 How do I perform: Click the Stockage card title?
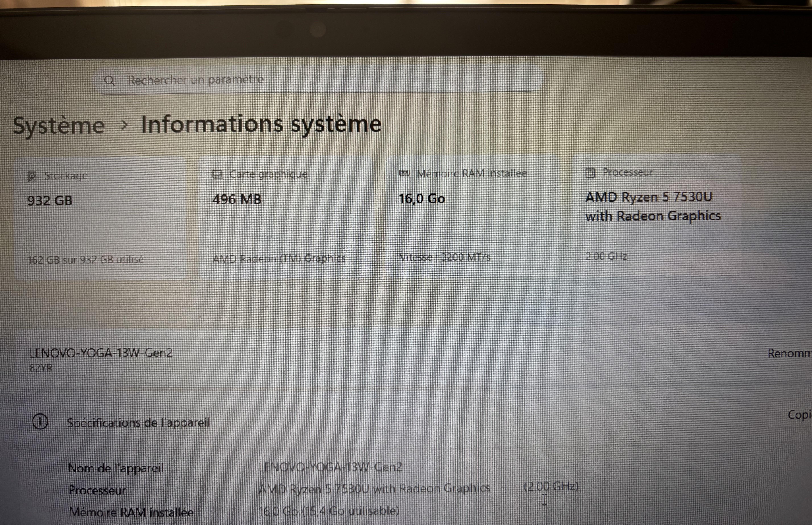[x=66, y=176]
